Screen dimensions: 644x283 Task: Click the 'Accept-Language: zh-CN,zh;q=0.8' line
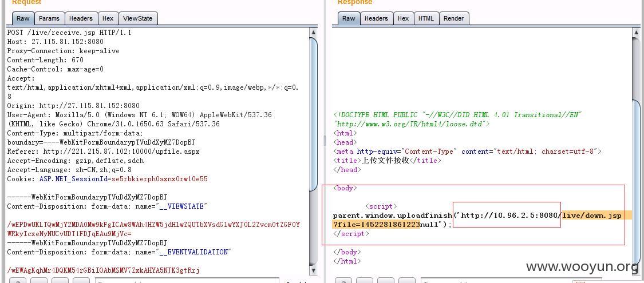click(69, 170)
